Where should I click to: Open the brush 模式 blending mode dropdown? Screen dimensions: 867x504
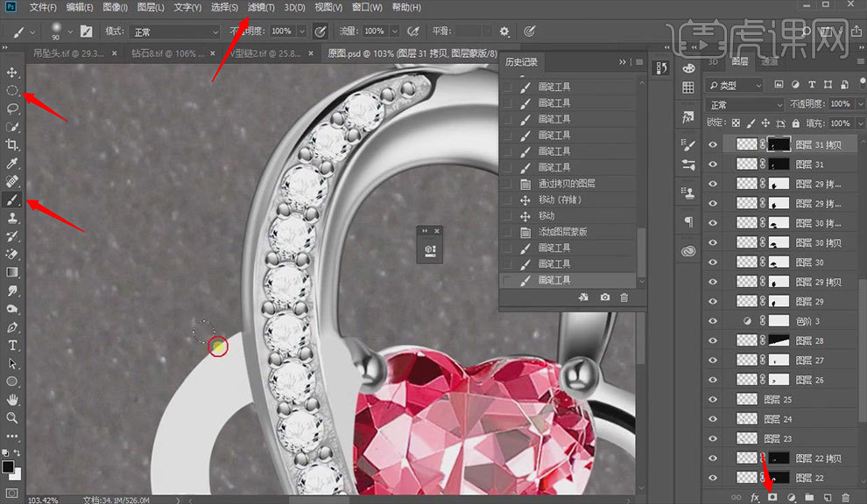click(175, 31)
